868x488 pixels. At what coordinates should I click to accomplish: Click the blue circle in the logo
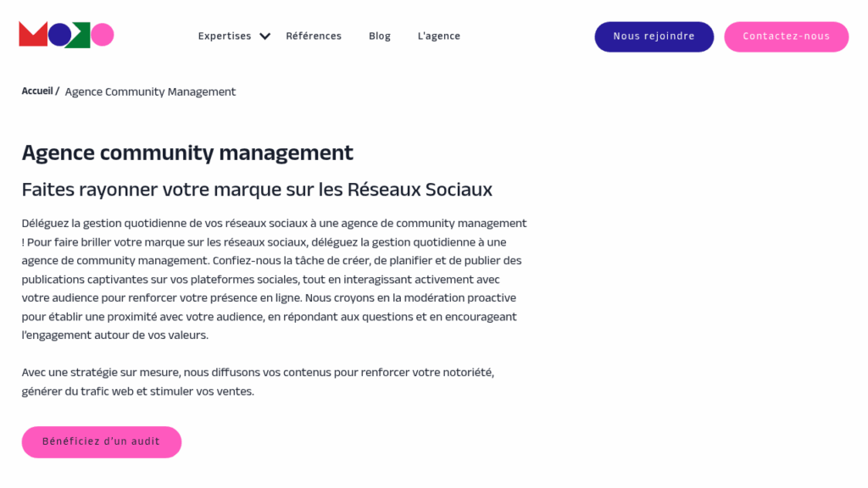(x=59, y=36)
